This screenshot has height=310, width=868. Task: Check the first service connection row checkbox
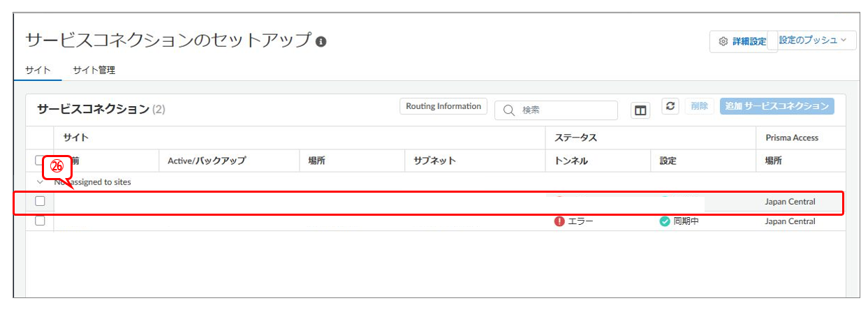pyautogui.click(x=40, y=201)
